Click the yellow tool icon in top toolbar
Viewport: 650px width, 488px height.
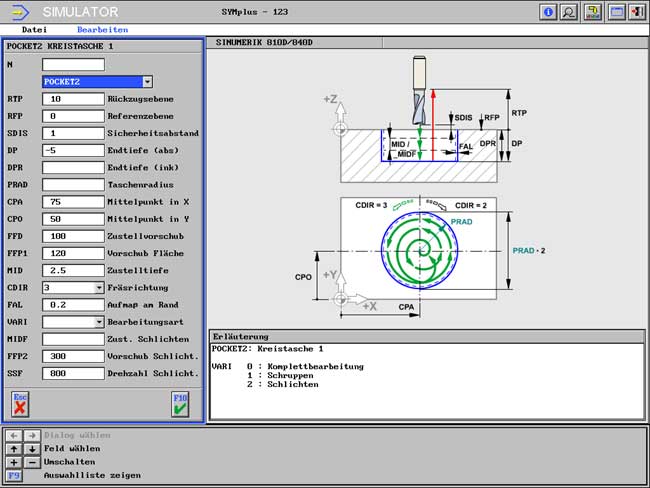pos(593,12)
